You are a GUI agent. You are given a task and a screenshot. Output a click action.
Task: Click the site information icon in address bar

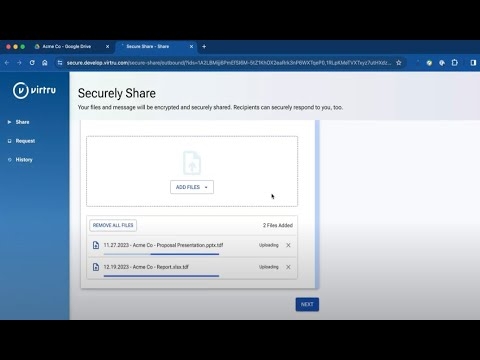pos(60,63)
